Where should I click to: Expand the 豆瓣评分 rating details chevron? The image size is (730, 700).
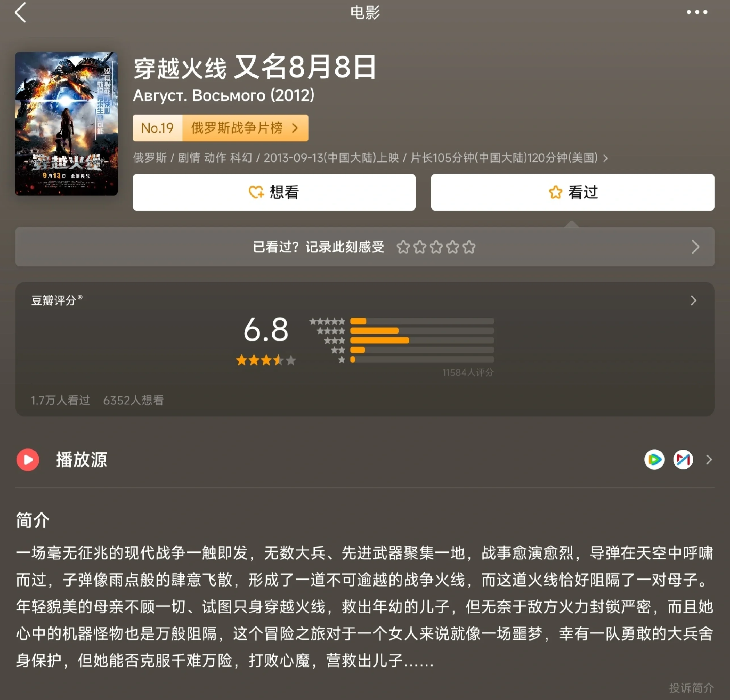tap(693, 300)
